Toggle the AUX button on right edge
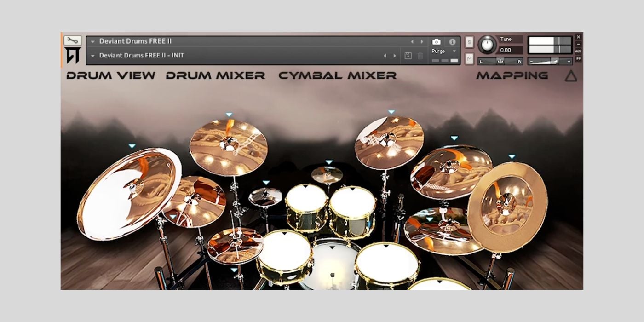This screenshot has width=644, height=322. click(578, 52)
